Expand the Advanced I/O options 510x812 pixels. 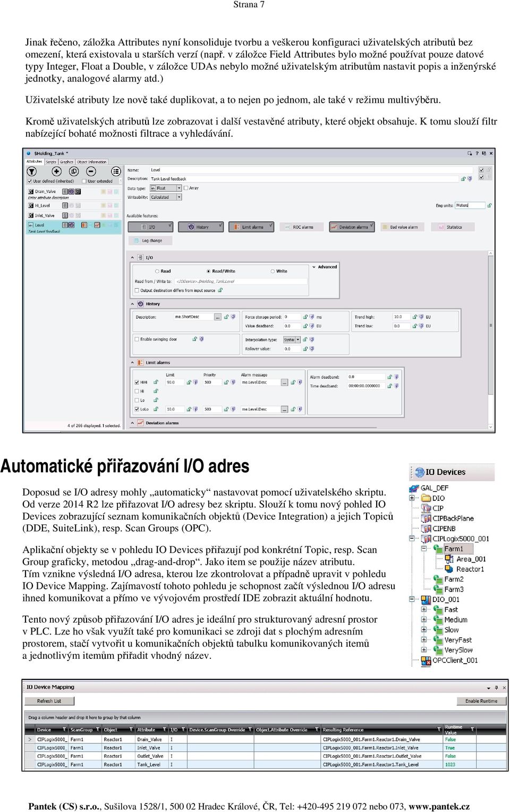(325, 267)
